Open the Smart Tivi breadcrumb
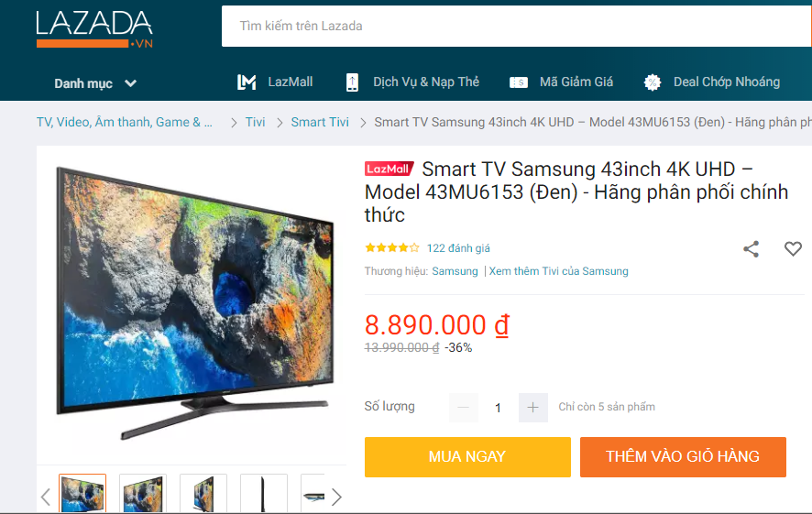 pos(320,122)
